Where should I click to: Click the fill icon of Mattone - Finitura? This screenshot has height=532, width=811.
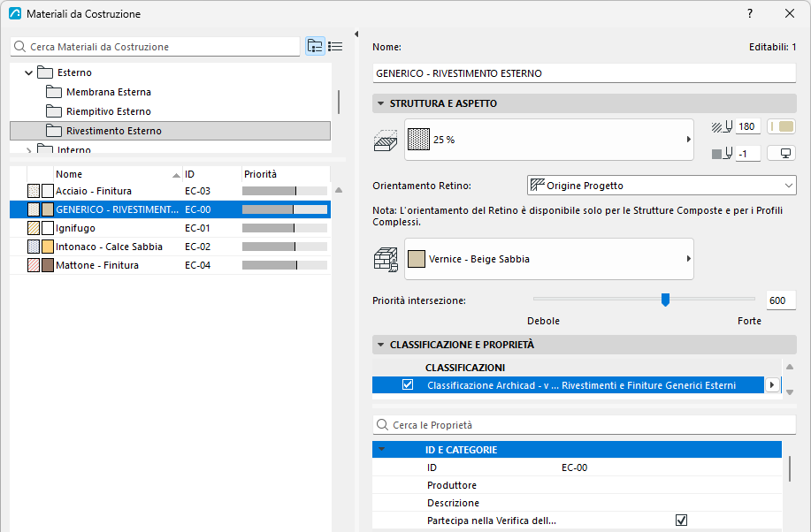pos(34,265)
